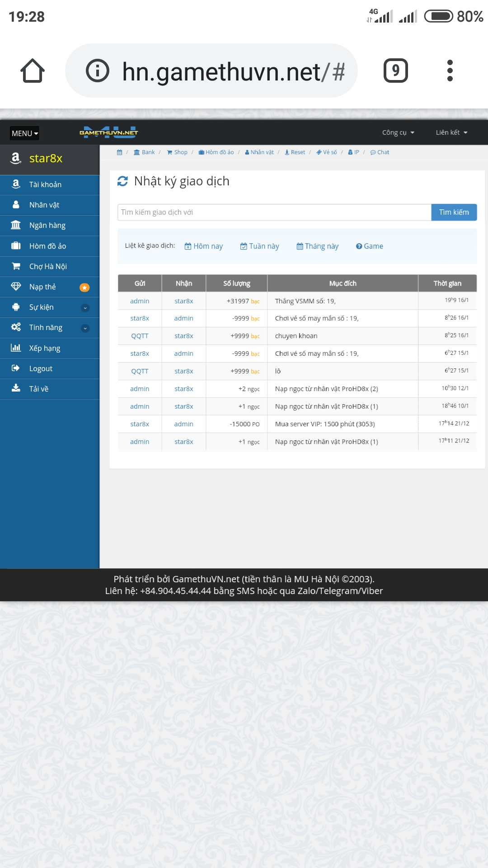The image size is (488, 868).
Task: Expand the Tính năng sidebar chevron
Action: [85, 328]
